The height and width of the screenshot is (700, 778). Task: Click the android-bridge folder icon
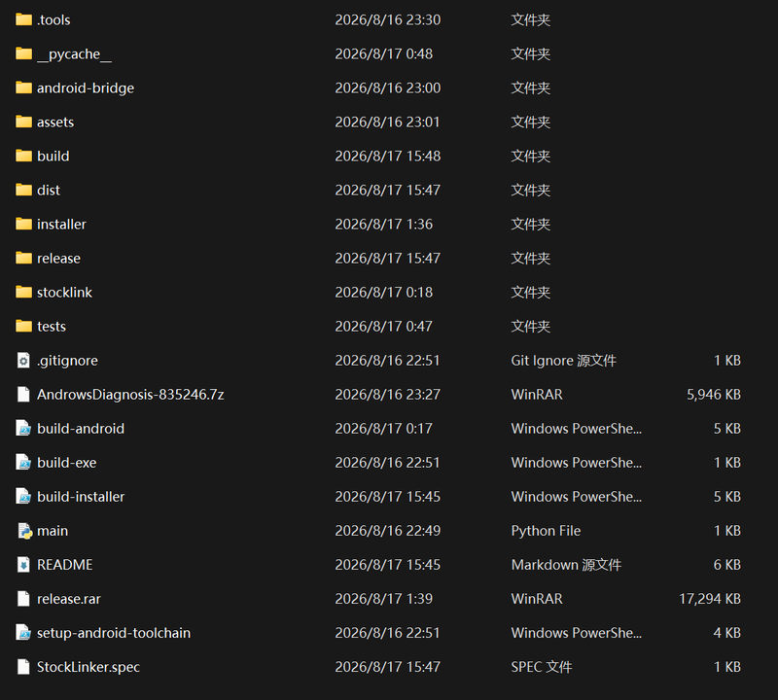tap(23, 87)
